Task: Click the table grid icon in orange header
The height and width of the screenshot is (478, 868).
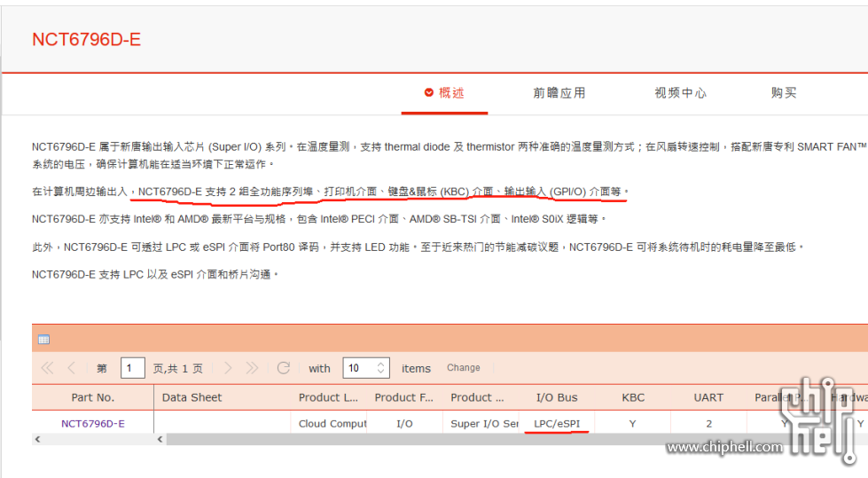Action: pyautogui.click(x=43, y=340)
